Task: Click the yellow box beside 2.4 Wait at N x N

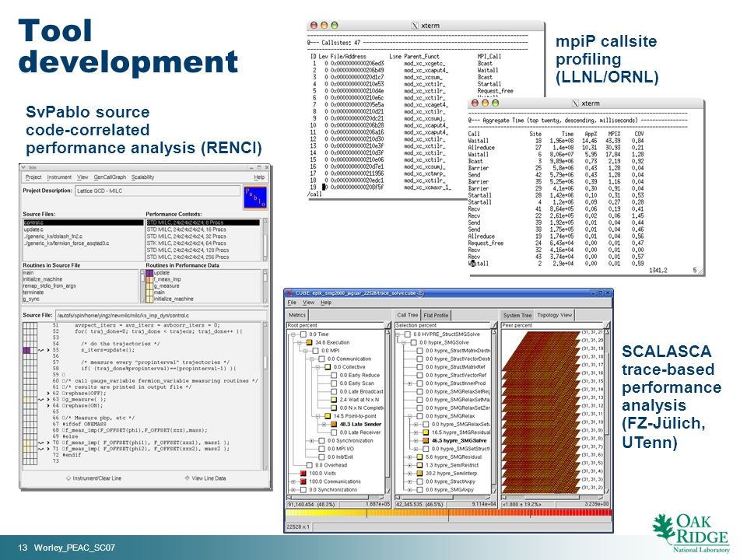Action: (x=334, y=400)
